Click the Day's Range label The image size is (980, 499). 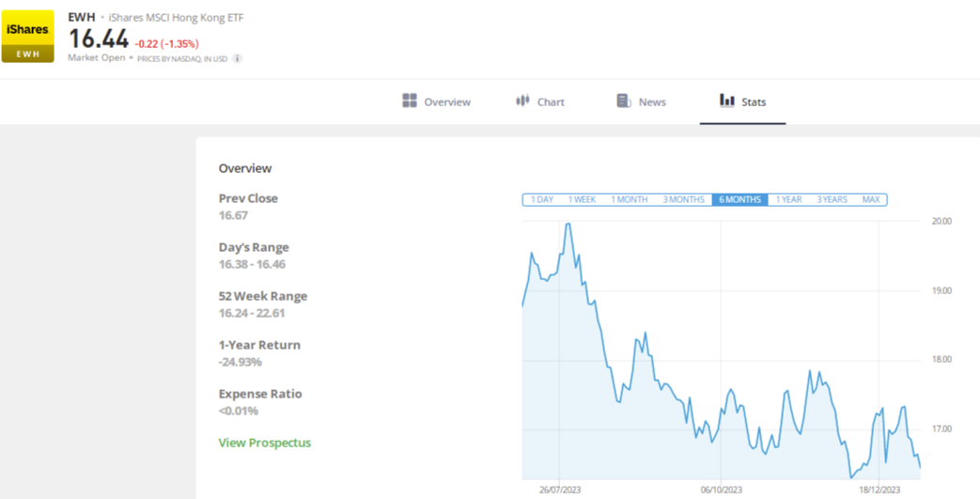click(x=254, y=247)
